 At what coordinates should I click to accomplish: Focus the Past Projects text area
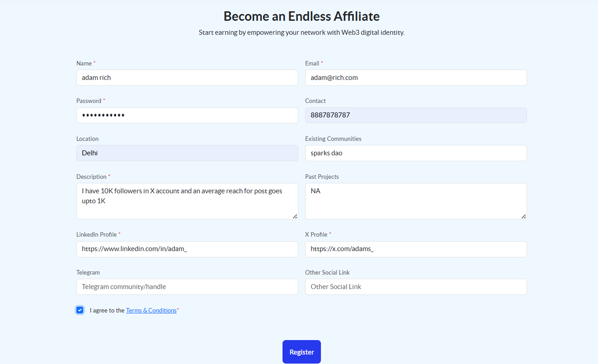point(416,201)
